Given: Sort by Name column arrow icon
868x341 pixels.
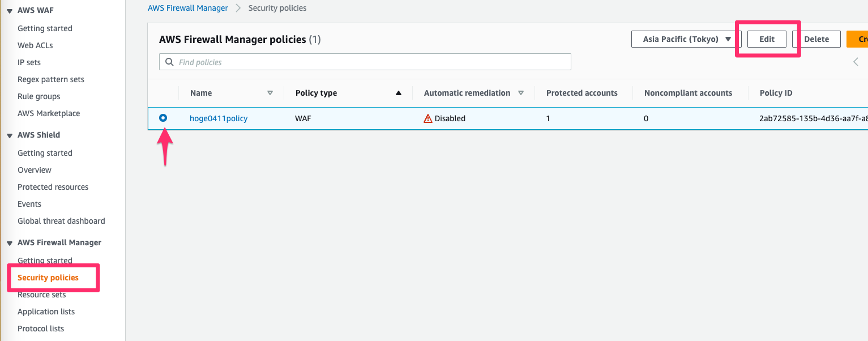Looking at the screenshot, I should 270,93.
